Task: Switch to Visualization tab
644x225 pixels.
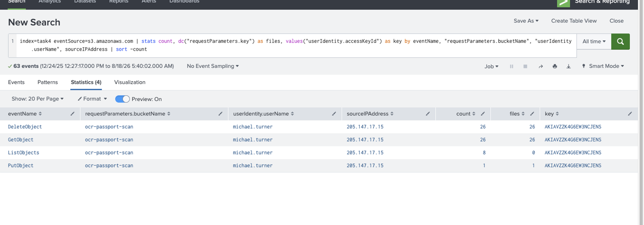Action: (x=130, y=82)
